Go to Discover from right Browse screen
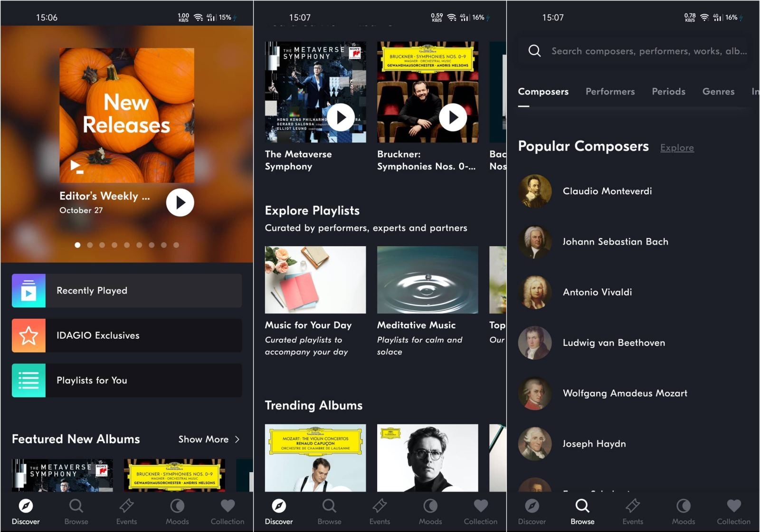Viewport: 760px width, 532px height. 532,512
